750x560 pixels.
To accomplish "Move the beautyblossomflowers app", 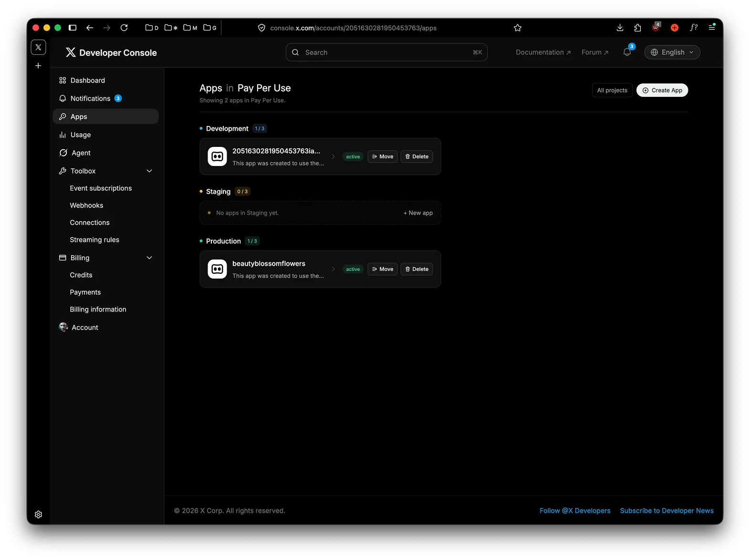I will pyautogui.click(x=383, y=269).
